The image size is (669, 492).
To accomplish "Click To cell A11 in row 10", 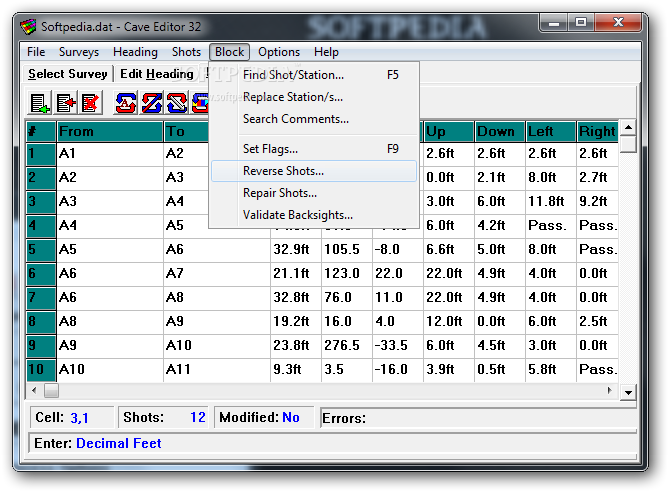I will pos(217,370).
